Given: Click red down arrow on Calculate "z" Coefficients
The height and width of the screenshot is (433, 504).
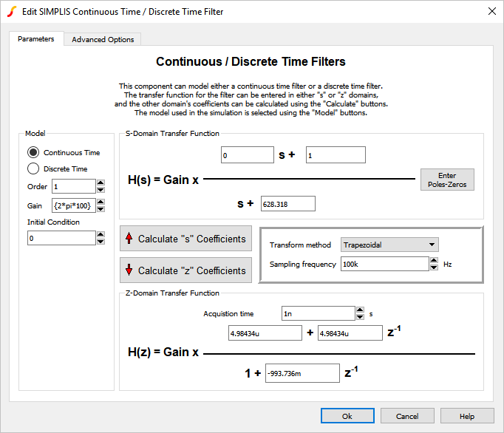Looking at the screenshot, I should 129,270.
